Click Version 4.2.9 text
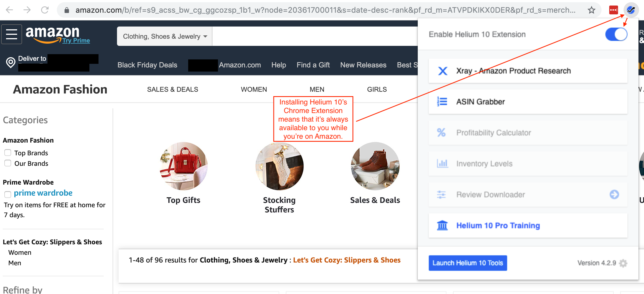 click(x=597, y=263)
